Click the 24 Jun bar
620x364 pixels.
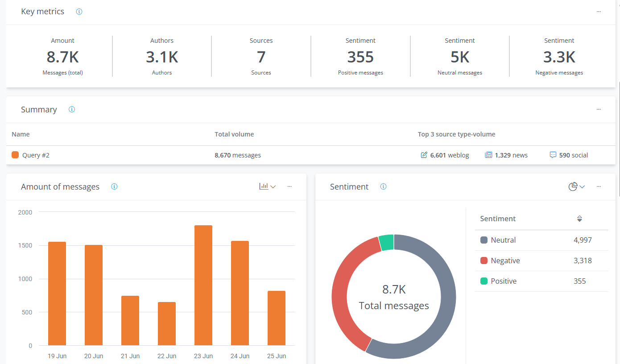pyautogui.click(x=240, y=293)
